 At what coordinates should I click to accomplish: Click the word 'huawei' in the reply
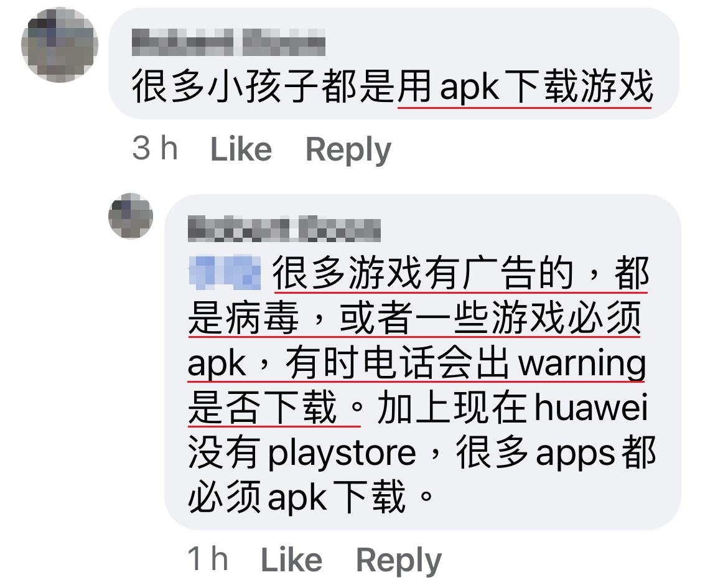(x=591, y=408)
